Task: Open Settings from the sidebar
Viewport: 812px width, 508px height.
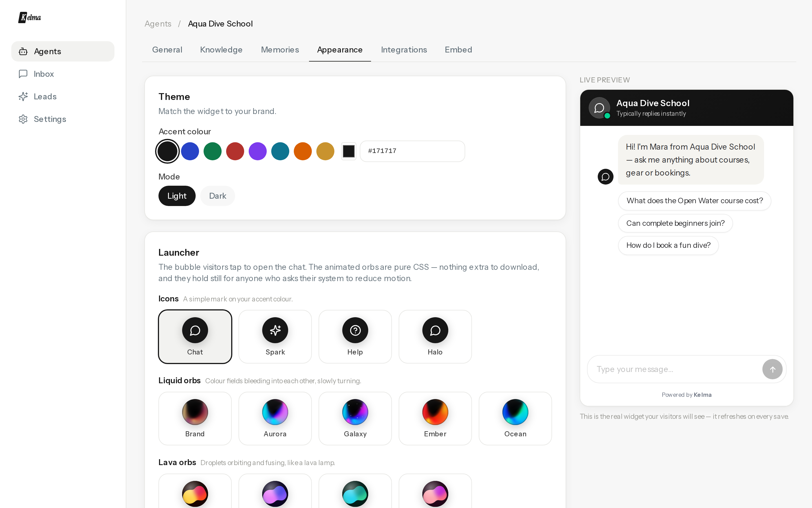Action: (x=63, y=119)
